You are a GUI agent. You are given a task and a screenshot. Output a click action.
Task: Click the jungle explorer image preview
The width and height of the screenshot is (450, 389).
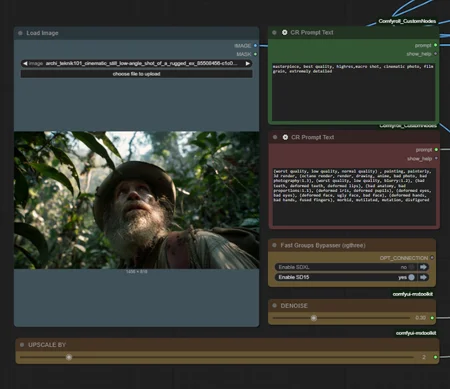coord(137,200)
